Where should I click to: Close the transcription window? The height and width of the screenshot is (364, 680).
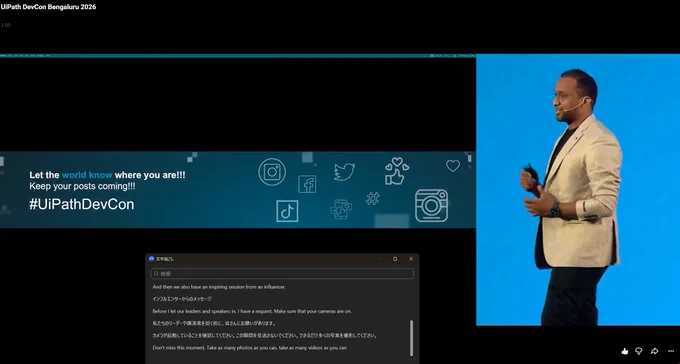(x=411, y=259)
